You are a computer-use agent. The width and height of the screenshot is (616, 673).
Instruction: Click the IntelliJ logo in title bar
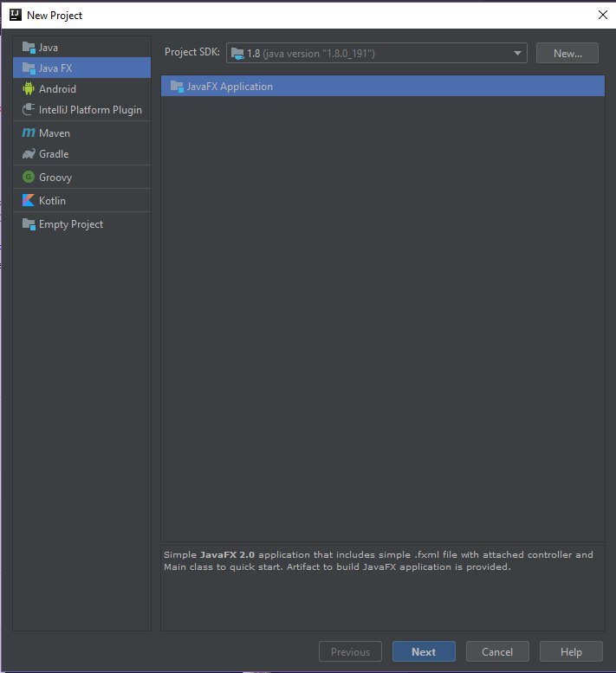[x=16, y=15]
